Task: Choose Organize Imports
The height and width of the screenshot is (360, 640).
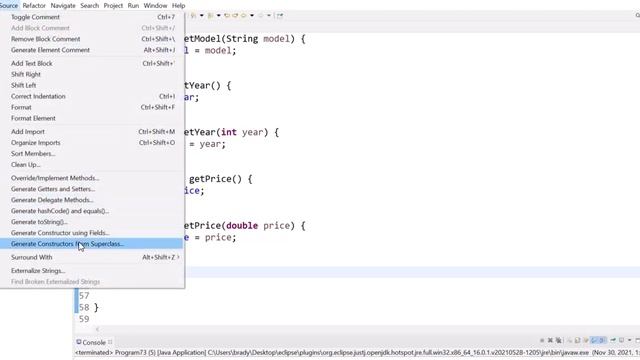Action: coord(92,143)
